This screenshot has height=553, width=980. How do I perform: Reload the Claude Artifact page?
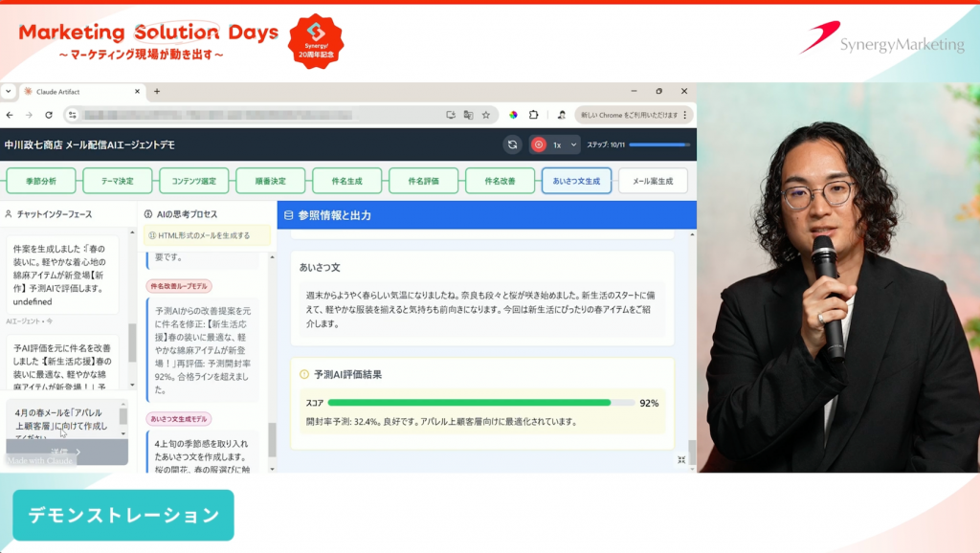pyautogui.click(x=49, y=115)
